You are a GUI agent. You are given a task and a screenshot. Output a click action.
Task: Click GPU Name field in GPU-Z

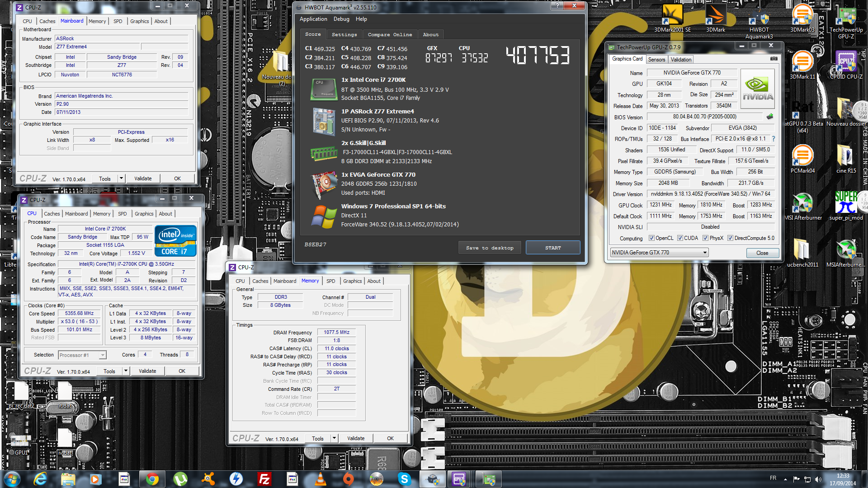pyautogui.click(x=692, y=73)
